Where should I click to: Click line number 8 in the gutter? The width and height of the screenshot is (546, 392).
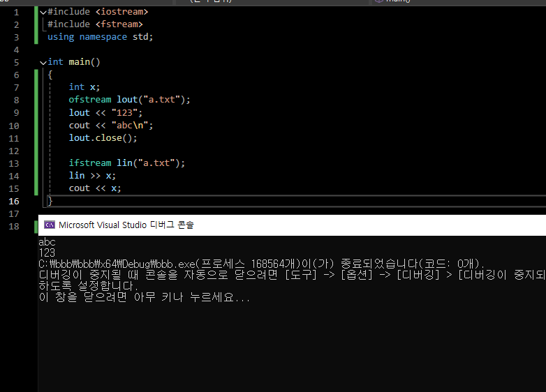(16, 100)
